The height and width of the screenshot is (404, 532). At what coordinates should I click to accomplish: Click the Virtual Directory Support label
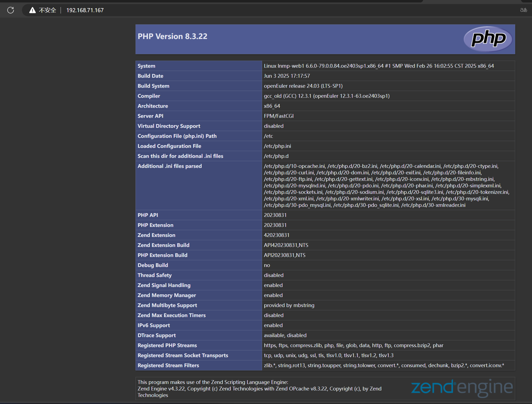coord(169,126)
